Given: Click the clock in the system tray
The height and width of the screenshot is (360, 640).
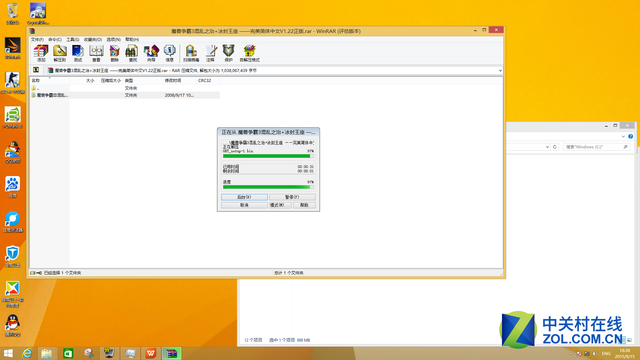Looking at the screenshot, I should pyautogui.click(x=625, y=353).
